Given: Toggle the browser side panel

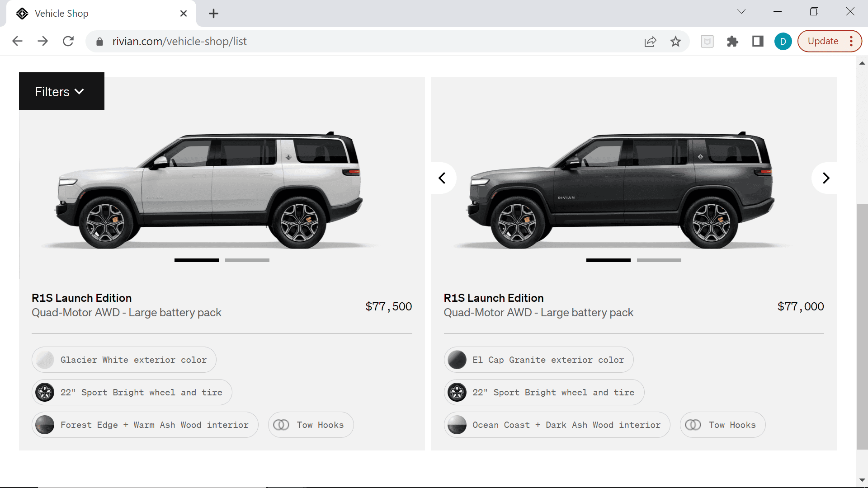Looking at the screenshot, I should [x=758, y=42].
